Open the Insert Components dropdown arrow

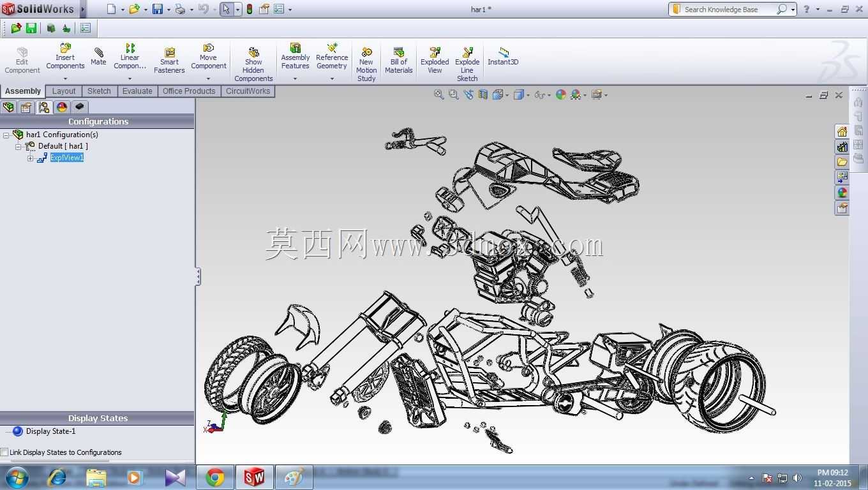pos(65,79)
